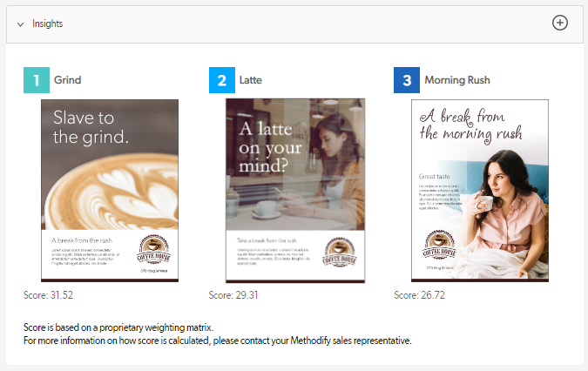Click the plus icon in Insights header
This screenshot has width=588, height=371.
pos(560,23)
